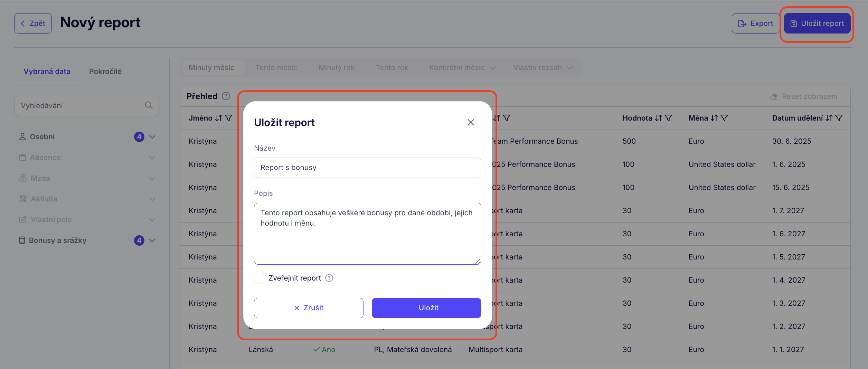Click the help icon next to Zveřejnit report
868x369 pixels.
[x=329, y=278]
